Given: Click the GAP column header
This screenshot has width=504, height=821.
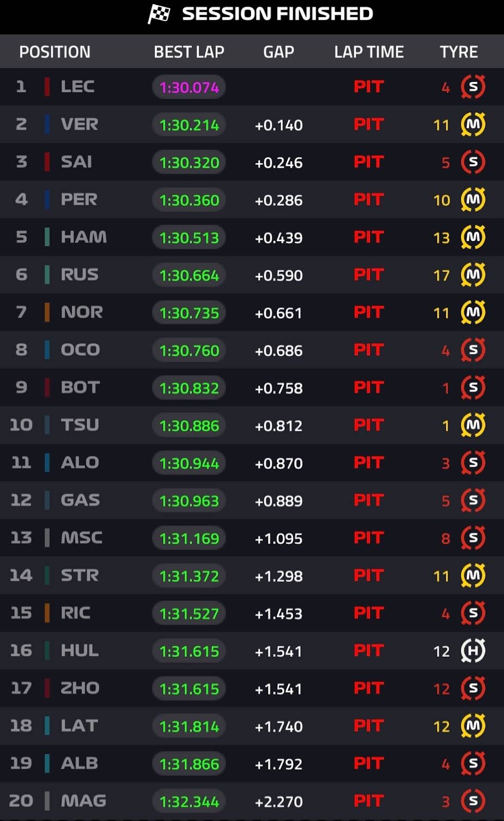Looking at the screenshot, I should click(278, 52).
